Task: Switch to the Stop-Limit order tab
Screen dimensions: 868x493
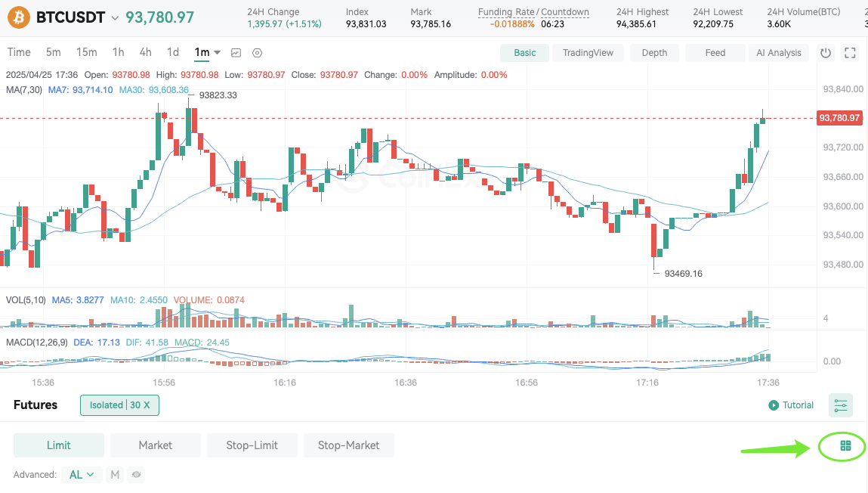Action: 252,445
